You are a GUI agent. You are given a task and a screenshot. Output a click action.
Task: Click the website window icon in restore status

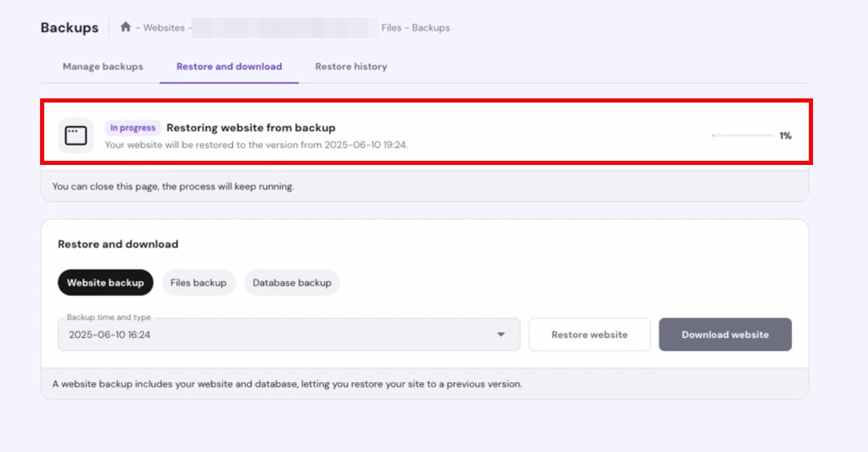click(75, 136)
